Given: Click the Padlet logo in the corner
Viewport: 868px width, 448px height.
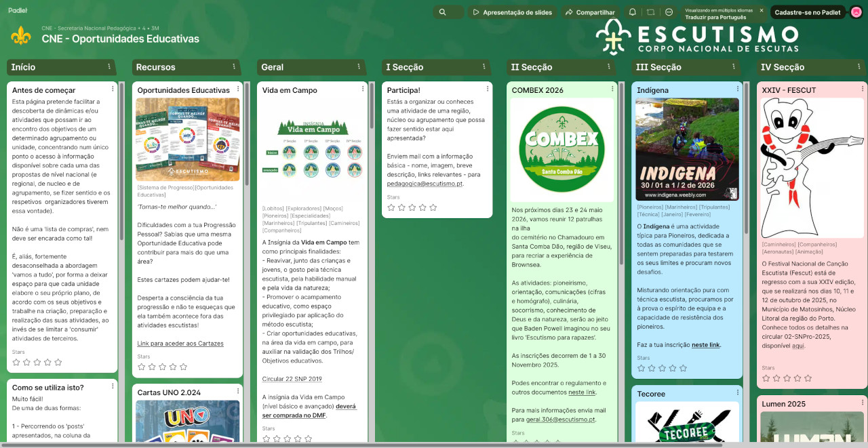Looking at the screenshot, I should 18,10.
